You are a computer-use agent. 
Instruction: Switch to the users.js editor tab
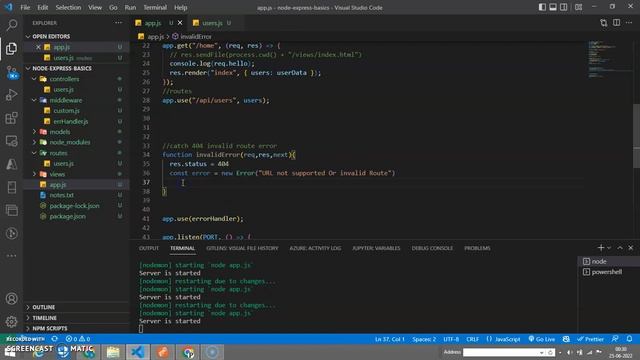pos(212,23)
